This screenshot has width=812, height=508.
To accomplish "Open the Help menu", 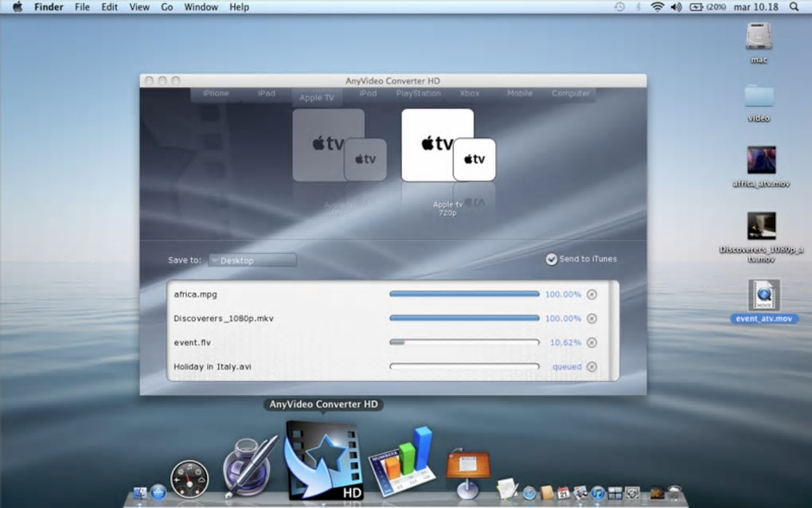I will [240, 6].
